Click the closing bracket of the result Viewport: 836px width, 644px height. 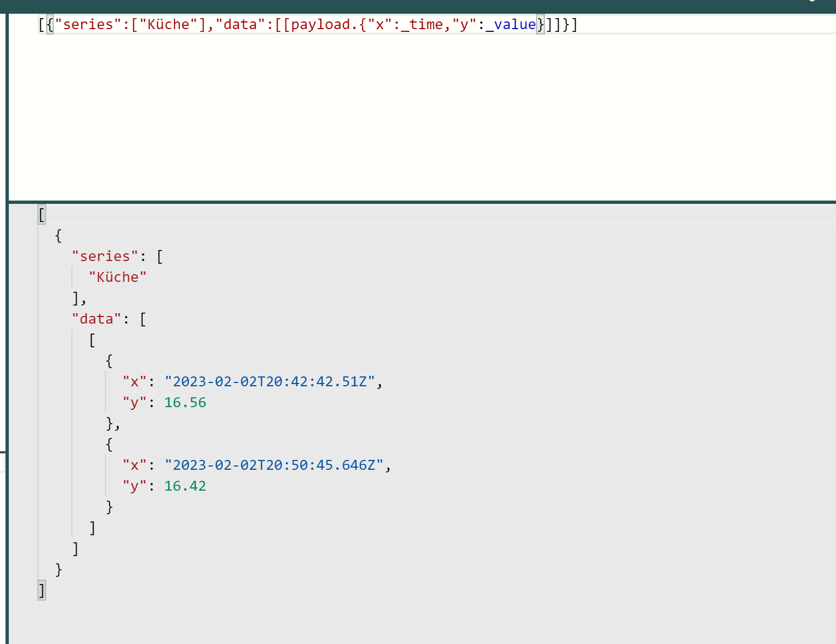(42, 591)
